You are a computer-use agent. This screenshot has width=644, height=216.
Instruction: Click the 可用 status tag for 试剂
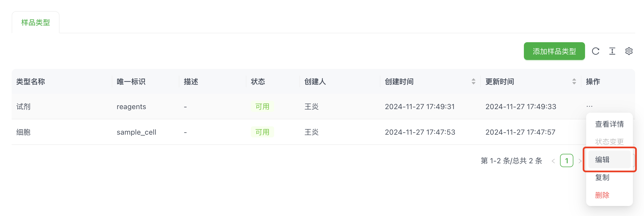coord(262,107)
